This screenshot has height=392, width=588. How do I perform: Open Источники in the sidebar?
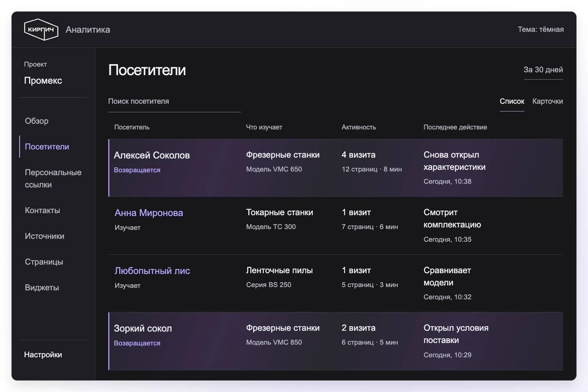click(45, 236)
